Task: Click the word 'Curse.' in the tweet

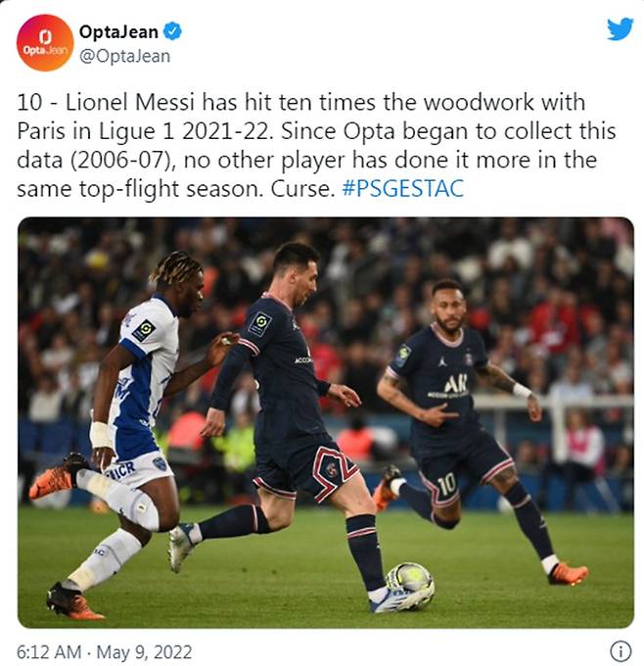Action: tap(302, 189)
